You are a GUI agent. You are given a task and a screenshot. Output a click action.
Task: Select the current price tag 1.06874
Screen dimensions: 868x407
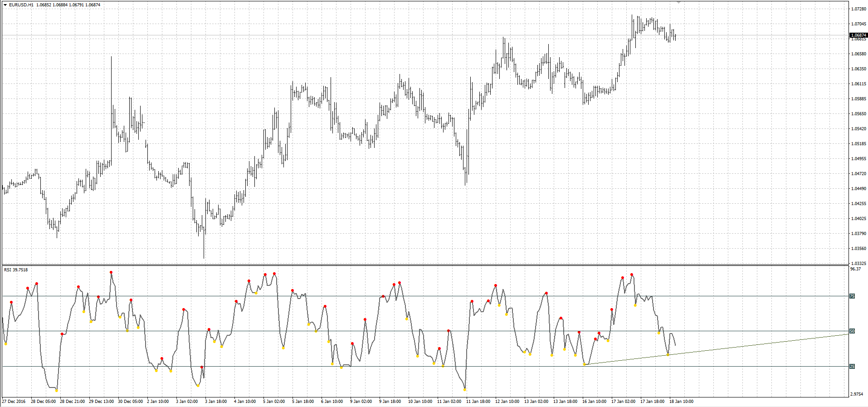tap(858, 35)
